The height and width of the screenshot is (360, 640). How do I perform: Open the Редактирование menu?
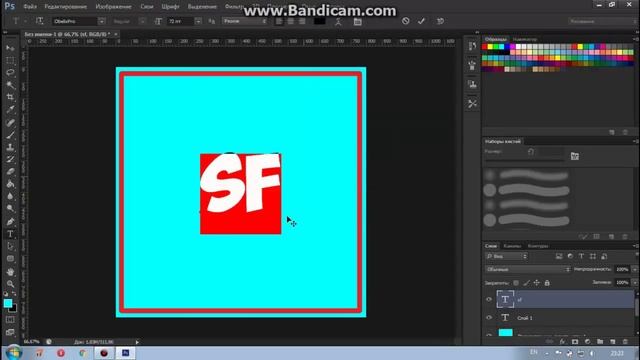66,7
